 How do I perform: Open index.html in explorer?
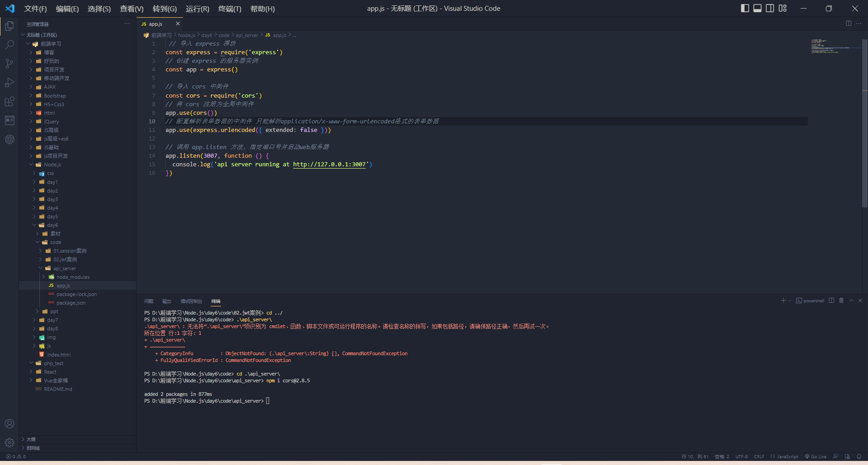(77, 355)
